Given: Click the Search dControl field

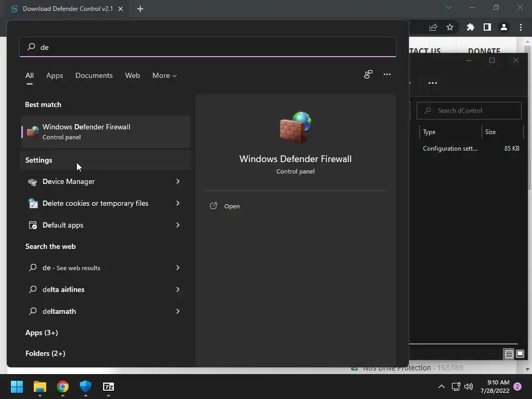Looking at the screenshot, I should point(469,111).
